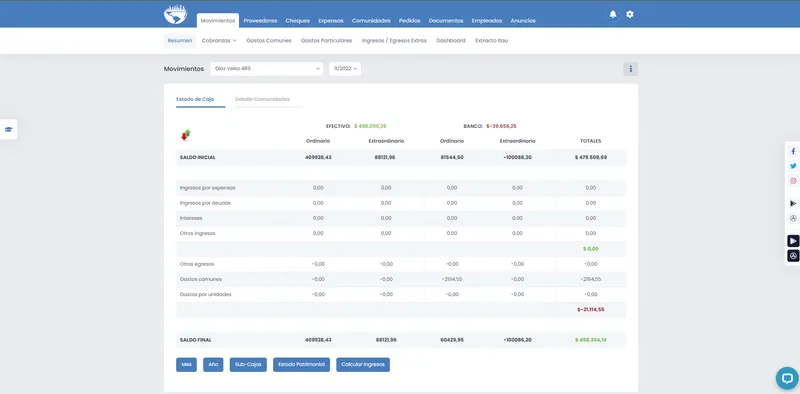The image size is (800, 394).
Task: Open the Anuncios menu
Action: tap(523, 21)
